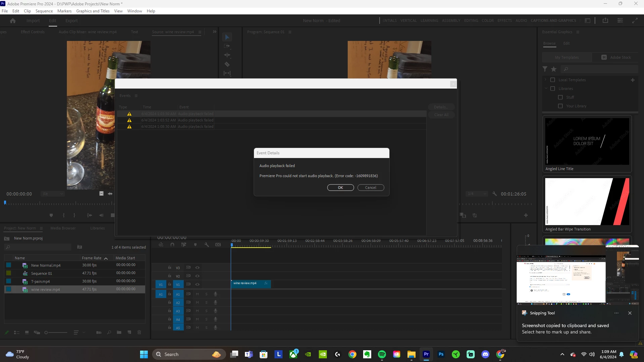
Task: Select the Selection tool arrow
Action: pos(227,37)
